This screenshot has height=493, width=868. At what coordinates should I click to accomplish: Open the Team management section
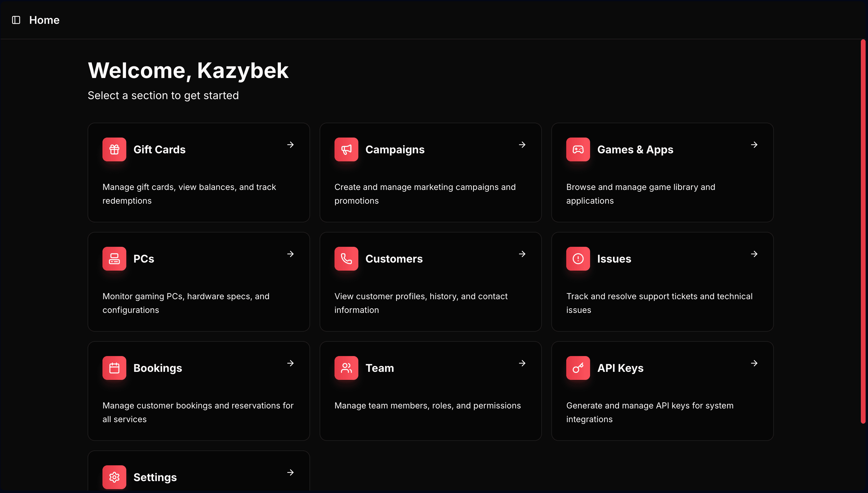pos(430,391)
